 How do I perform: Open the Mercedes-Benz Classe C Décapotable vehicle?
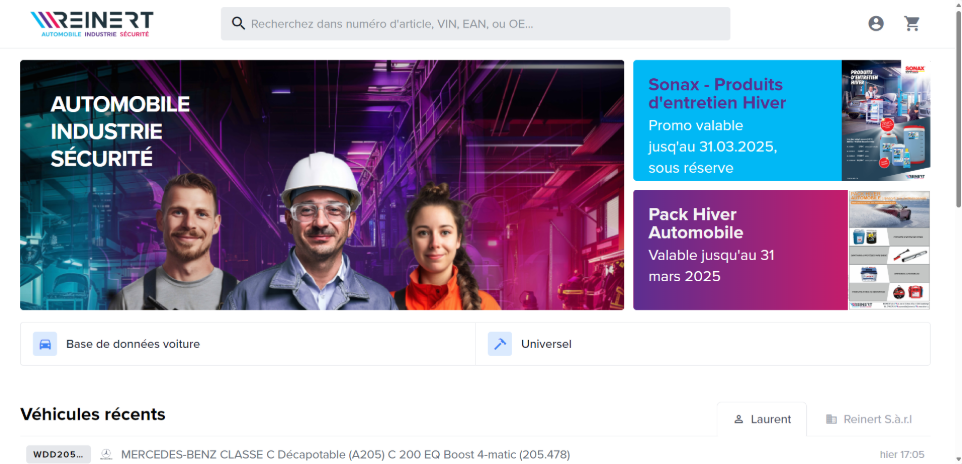point(345,455)
